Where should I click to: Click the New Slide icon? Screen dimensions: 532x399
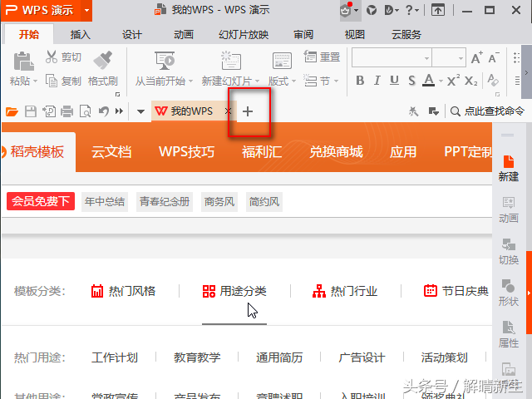click(x=231, y=61)
